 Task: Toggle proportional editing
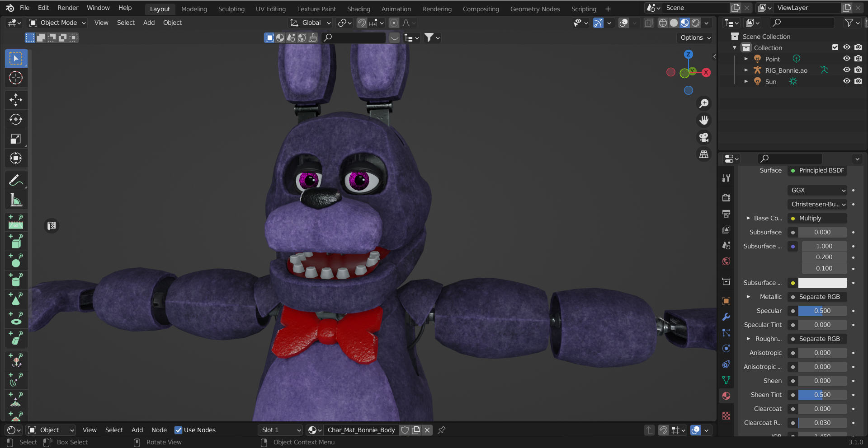(x=394, y=23)
